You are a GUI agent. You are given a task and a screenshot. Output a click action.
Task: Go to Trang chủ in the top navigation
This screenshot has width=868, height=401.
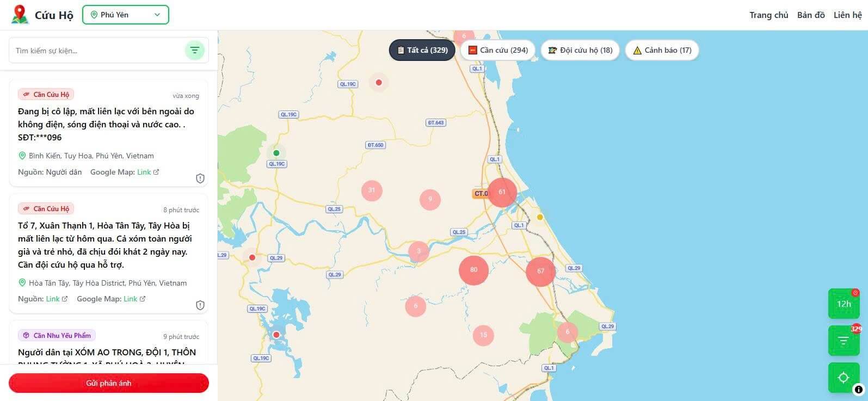[x=768, y=15]
